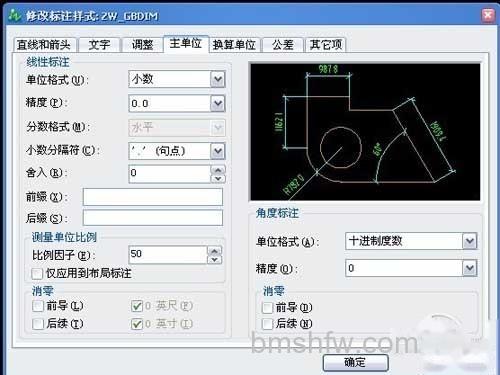Toggle angular 前导(D) checkbox
Image resolution: width=500 pixels, height=375 pixels.
point(268,308)
